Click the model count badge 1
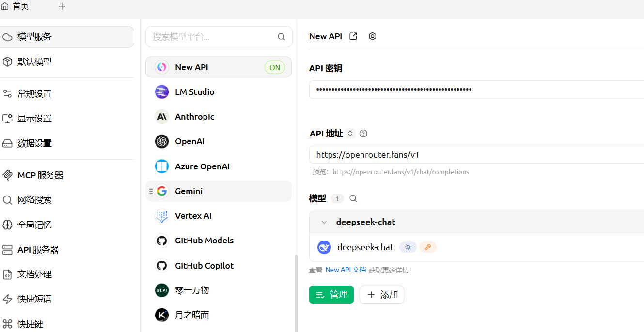 point(337,199)
